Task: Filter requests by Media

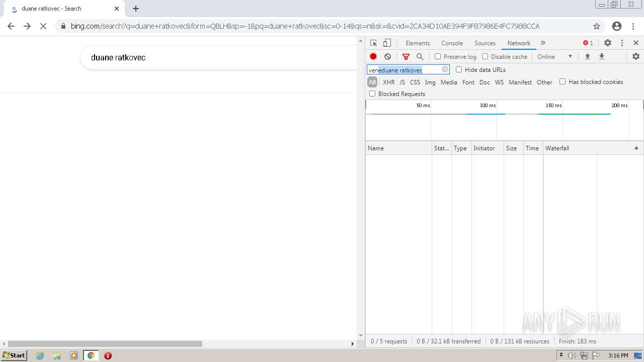Action: click(449, 82)
